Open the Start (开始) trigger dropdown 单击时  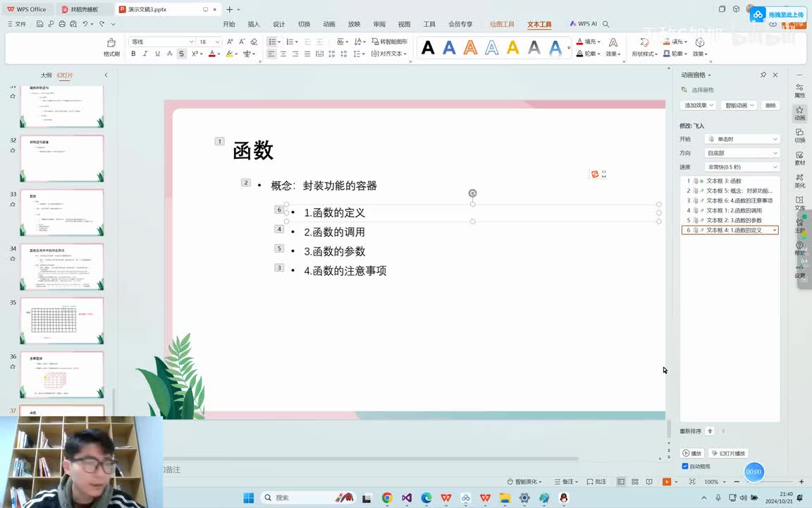[x=742, y=139]
